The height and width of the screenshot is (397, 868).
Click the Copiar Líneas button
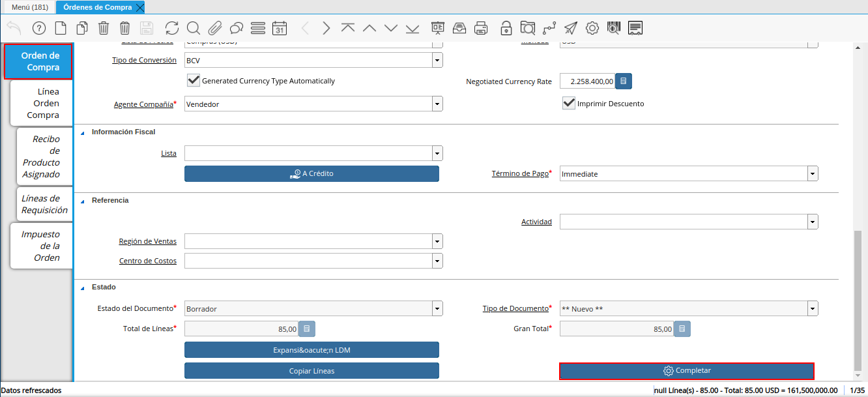311,371
